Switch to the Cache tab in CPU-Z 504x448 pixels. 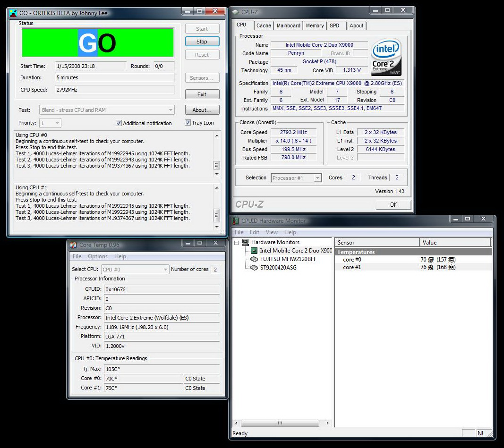click(x=264, y=25)
